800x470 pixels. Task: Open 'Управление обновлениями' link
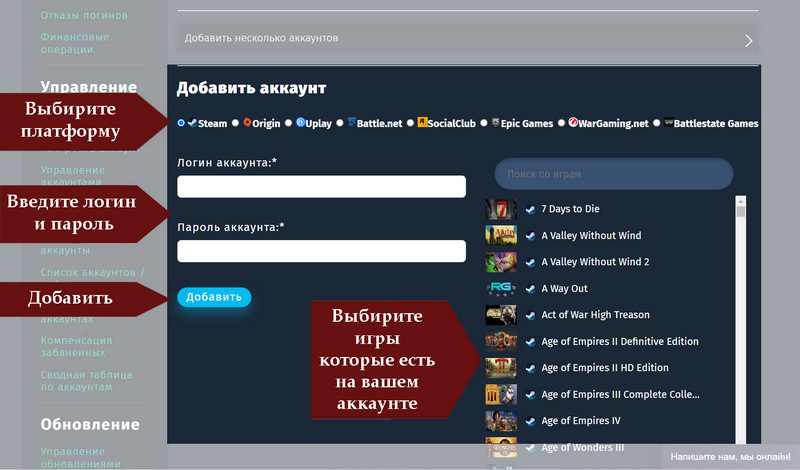tap(80, 458)
